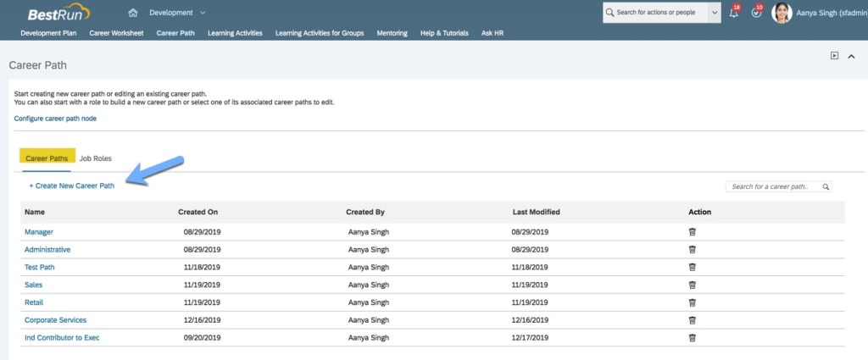Open Configure career path node link
This screenshot has width=868, height=360.
coord(55,119)
